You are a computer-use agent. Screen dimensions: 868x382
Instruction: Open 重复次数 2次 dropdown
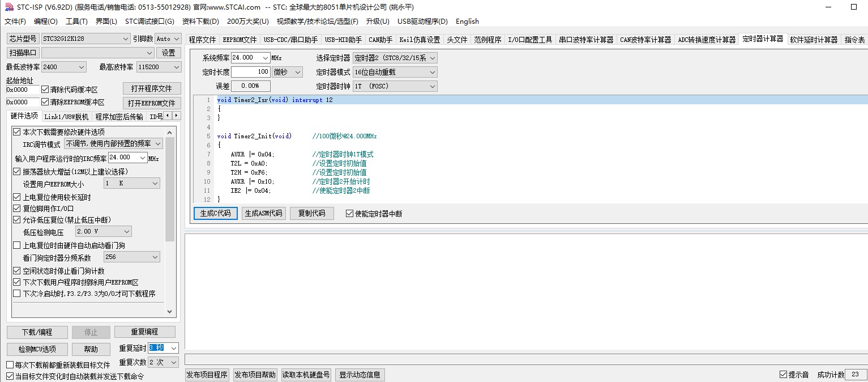pyautogui.click(x=164, y=362)
